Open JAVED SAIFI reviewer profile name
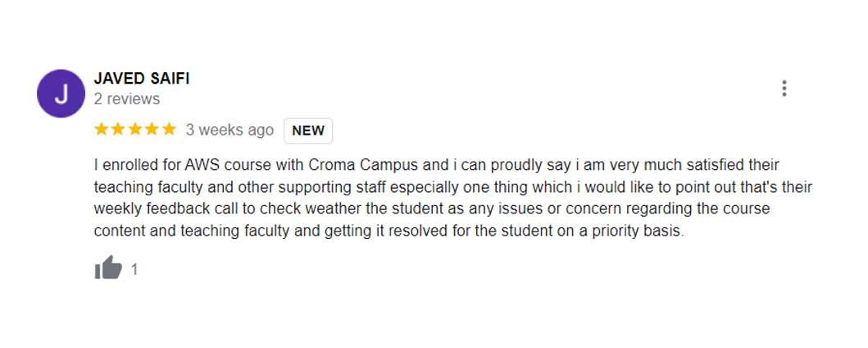 (x=142, y=79)
